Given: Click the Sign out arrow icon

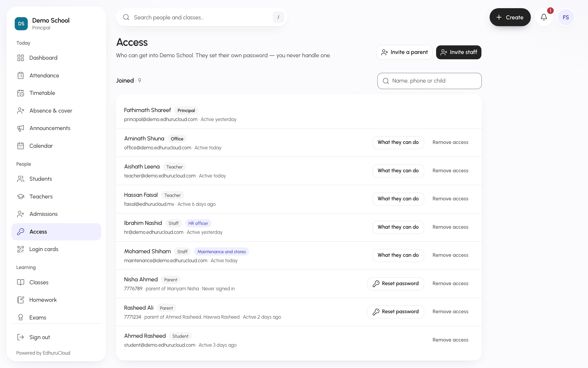Looking at the screenshot, I should click(x=21, y=337).
